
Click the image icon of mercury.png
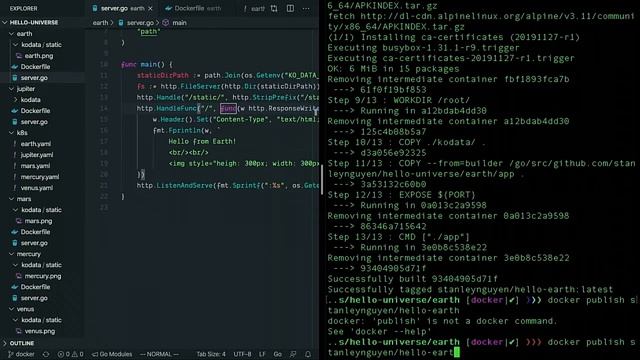19,276
